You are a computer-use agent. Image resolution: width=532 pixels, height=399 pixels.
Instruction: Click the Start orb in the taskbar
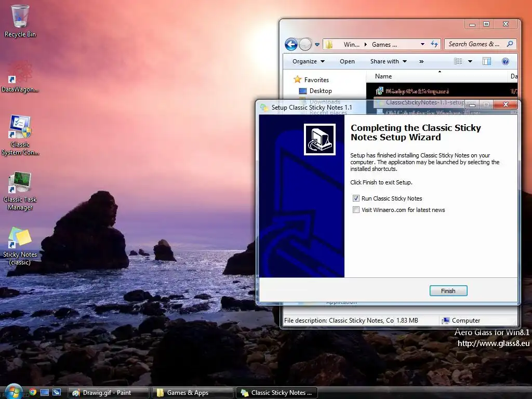[14, 392]
